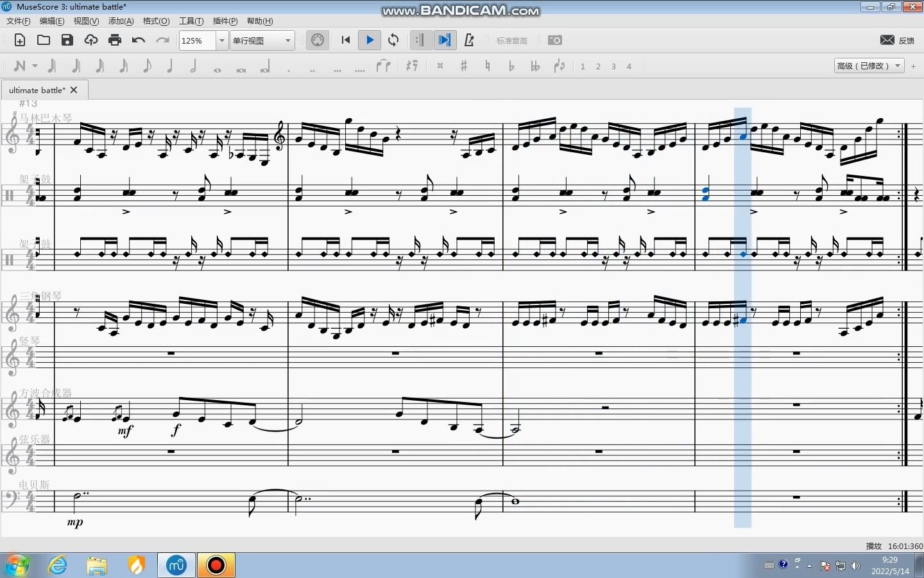
Task: Save the score with the floppy disk icon
Action: point(67,40)
